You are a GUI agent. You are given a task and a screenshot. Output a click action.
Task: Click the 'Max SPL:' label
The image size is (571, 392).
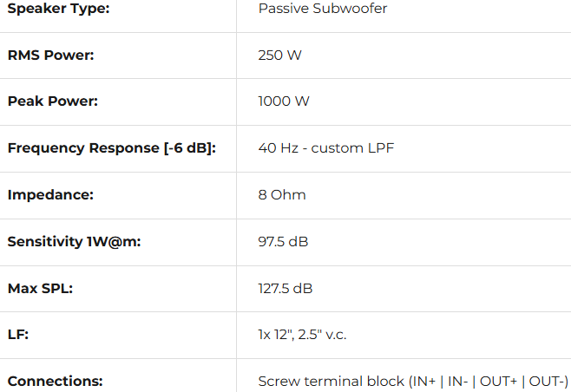pyautogui.click(x=40, y=288)
